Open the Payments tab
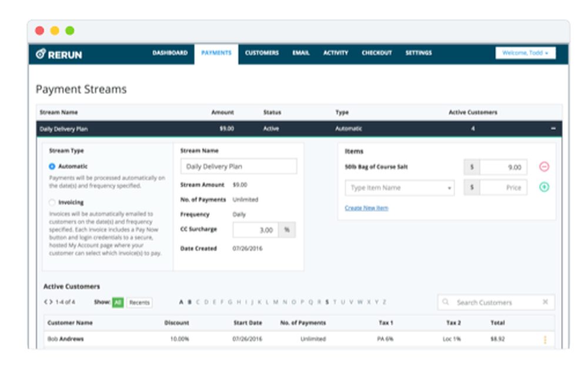Image resolution: width=588 pixels, height=372 pixels. click(216, 53)
